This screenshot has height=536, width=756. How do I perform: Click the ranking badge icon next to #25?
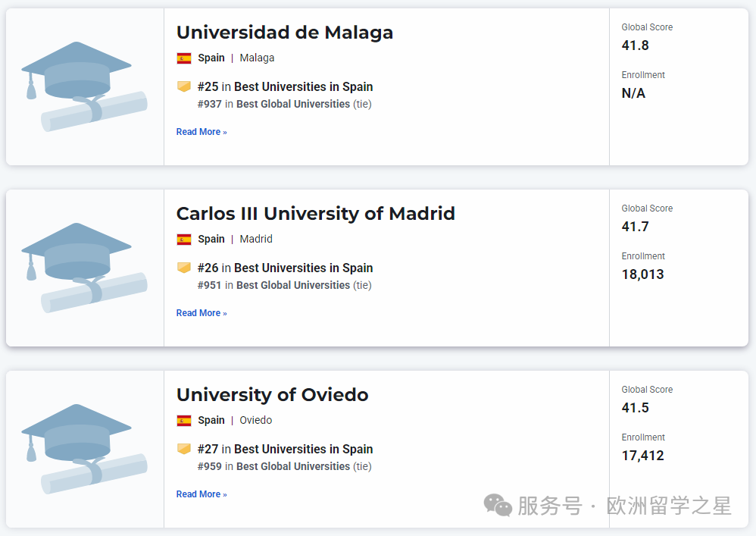pos(184,86)
